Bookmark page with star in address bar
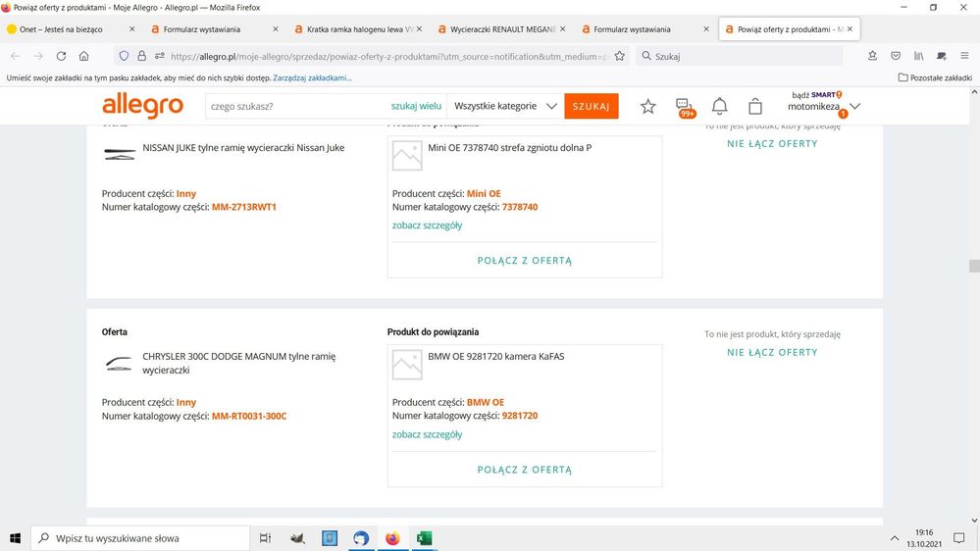This screenshot has width=980, height=551. 619,56
